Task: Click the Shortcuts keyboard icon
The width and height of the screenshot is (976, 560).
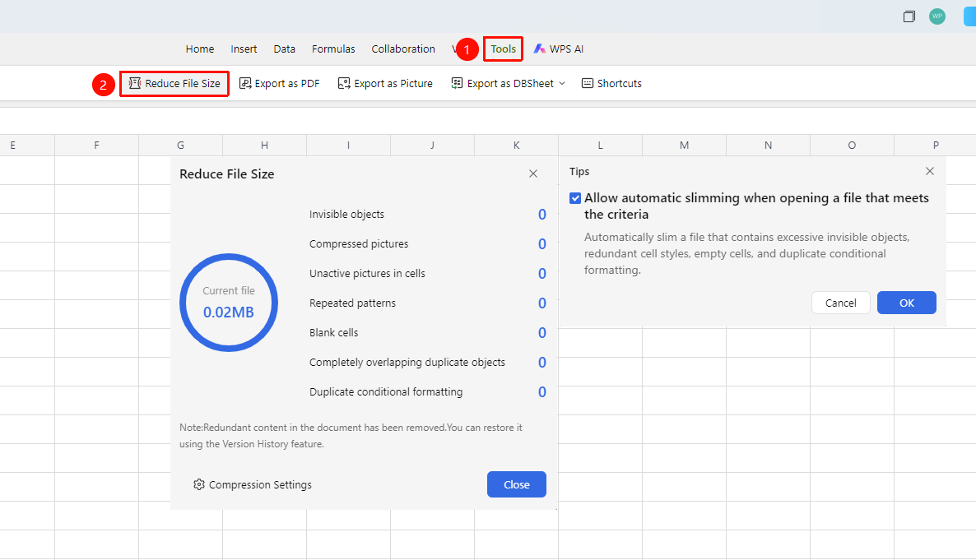Action: (587, 83)
